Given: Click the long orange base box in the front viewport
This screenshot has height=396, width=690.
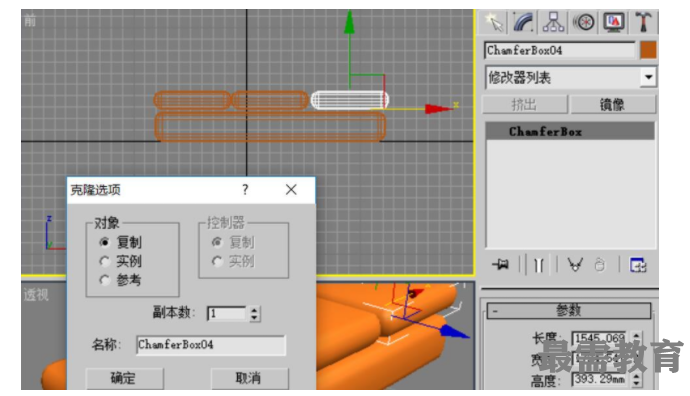Looking at the screenshot, I should pyautogui.click(x=270, y=126).
